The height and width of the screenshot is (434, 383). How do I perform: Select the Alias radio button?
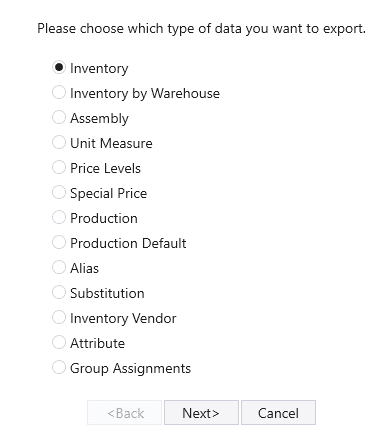point(59,267)
